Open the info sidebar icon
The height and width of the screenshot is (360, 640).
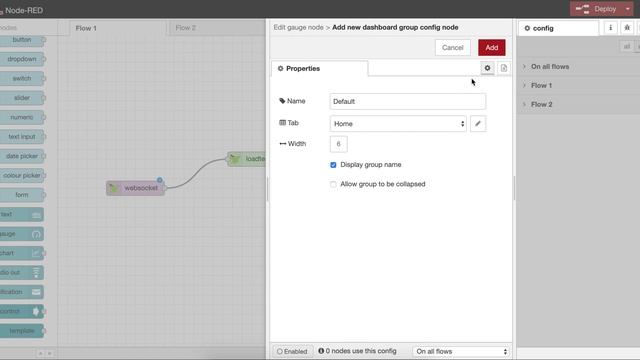tap(611, 28)
